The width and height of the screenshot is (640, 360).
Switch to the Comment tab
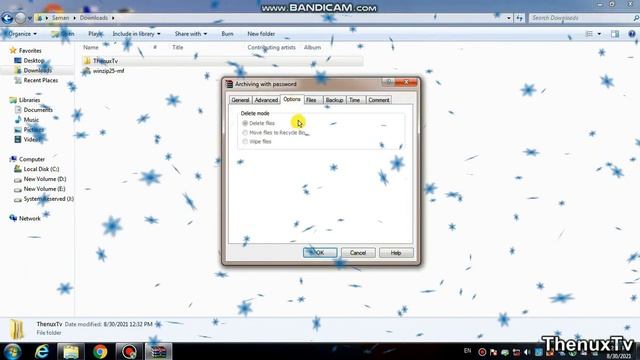coord(379,100)
